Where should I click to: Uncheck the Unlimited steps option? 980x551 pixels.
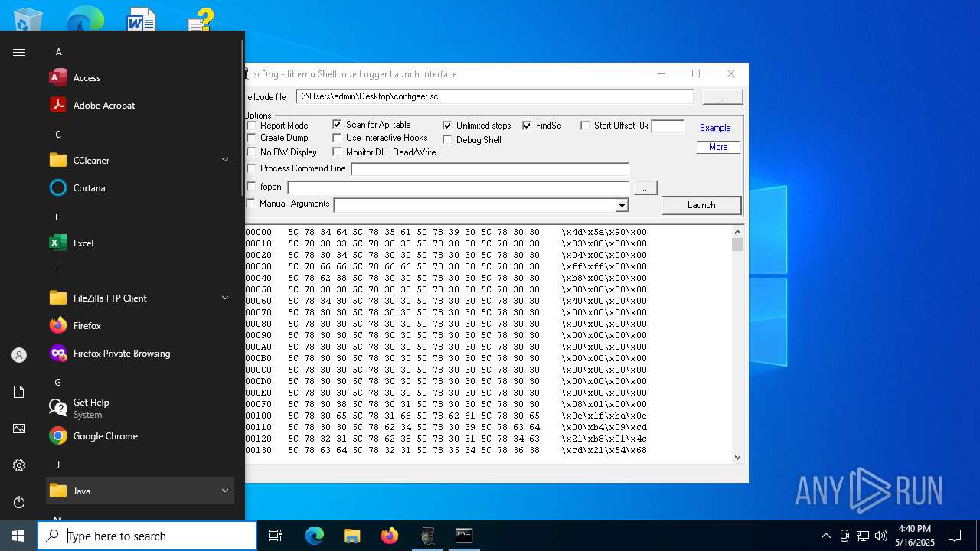pyautogui.click(x=447, y=126)
